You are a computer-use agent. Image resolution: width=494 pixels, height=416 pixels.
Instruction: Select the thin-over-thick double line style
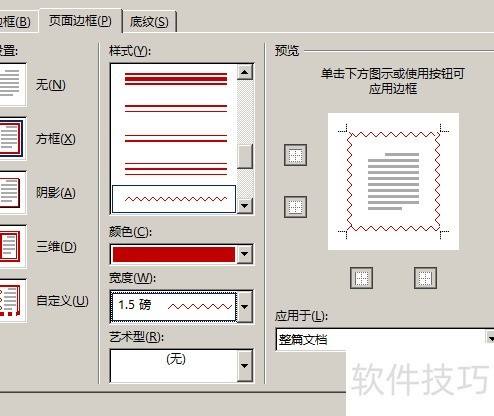(176, 138)
